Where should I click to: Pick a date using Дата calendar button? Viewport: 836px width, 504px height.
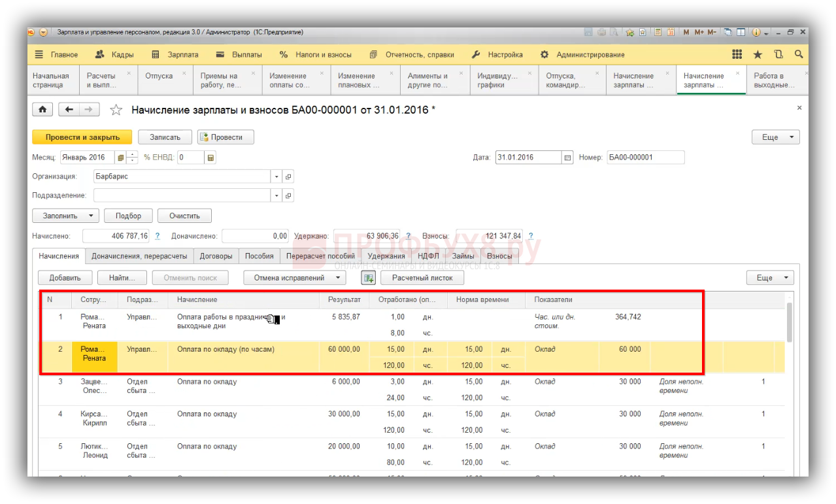coord(567,158)
